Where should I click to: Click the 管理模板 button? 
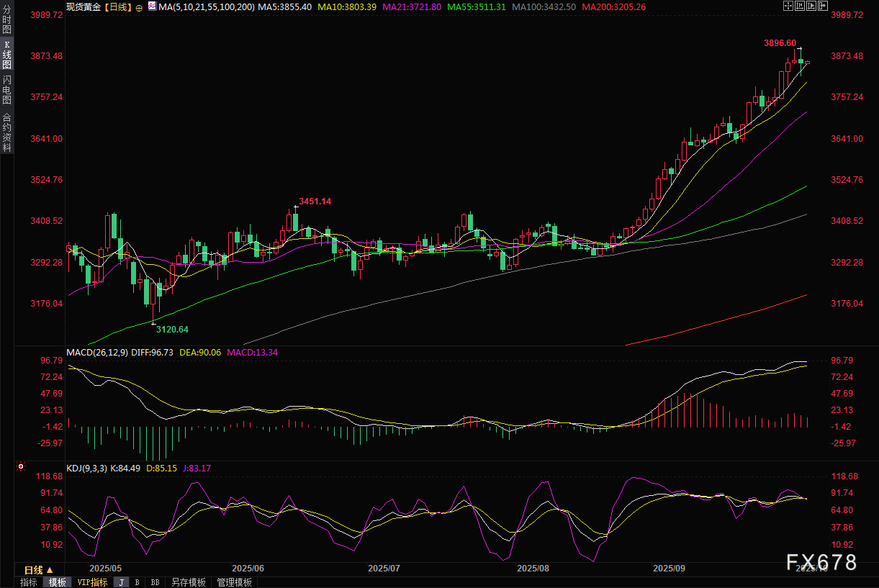pos(235,582)
